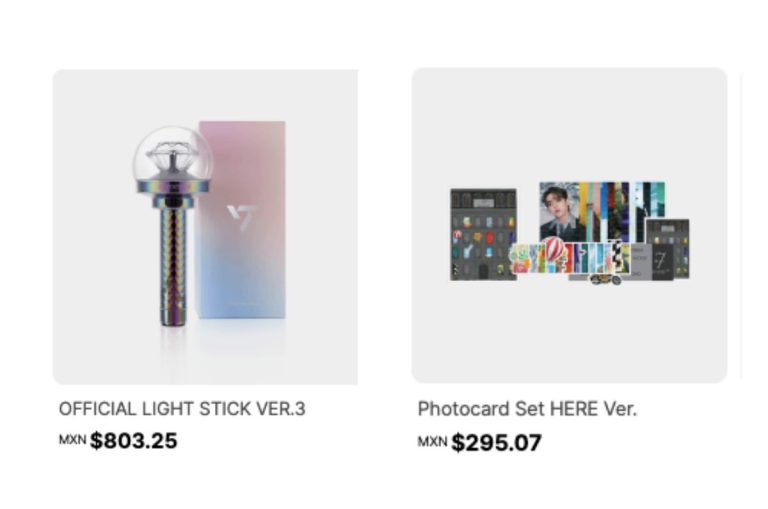Click the $295.07 price
Screen dimensions: 768x509
pos(496,443)
